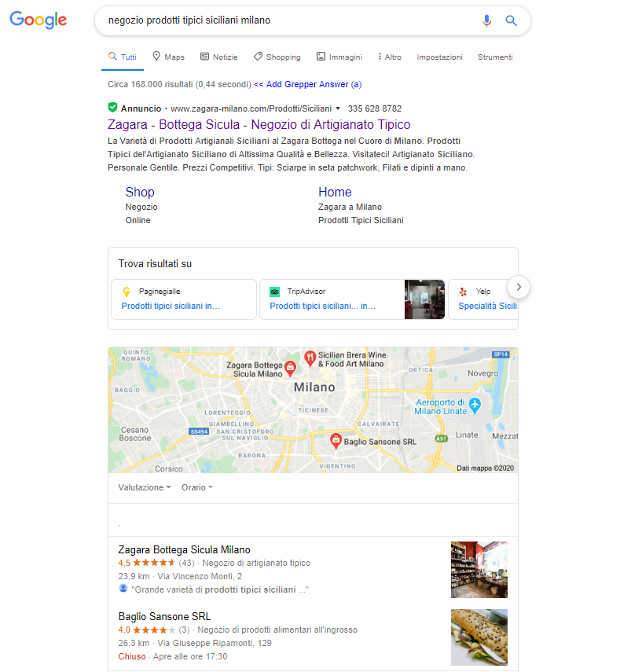Show next sites with carousel arrow

point(519,287)
